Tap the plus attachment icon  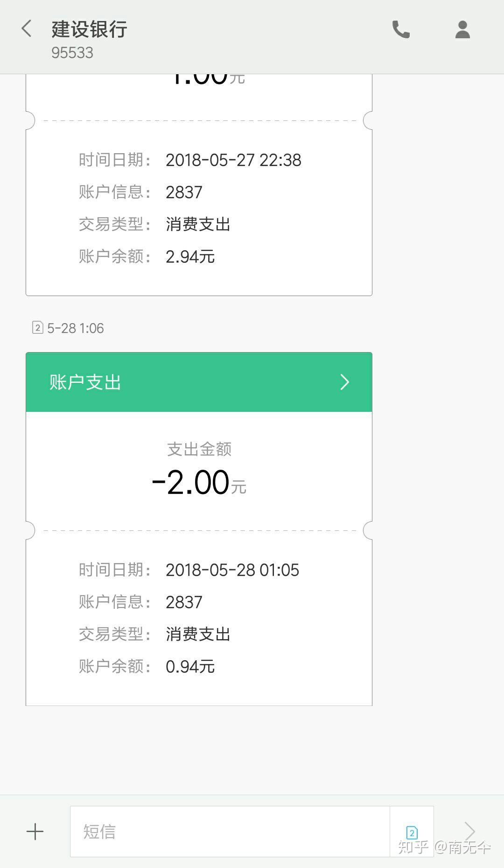[35, 832]
